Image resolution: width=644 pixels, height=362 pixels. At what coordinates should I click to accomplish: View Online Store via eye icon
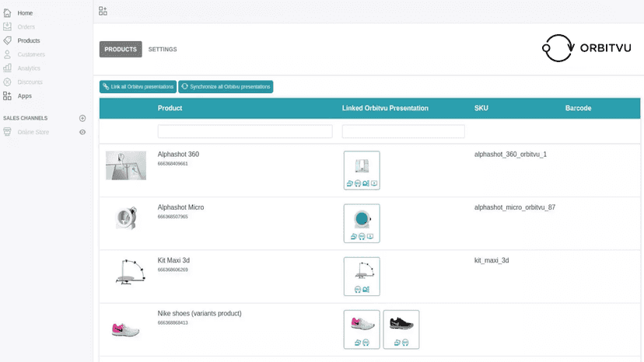82,132
